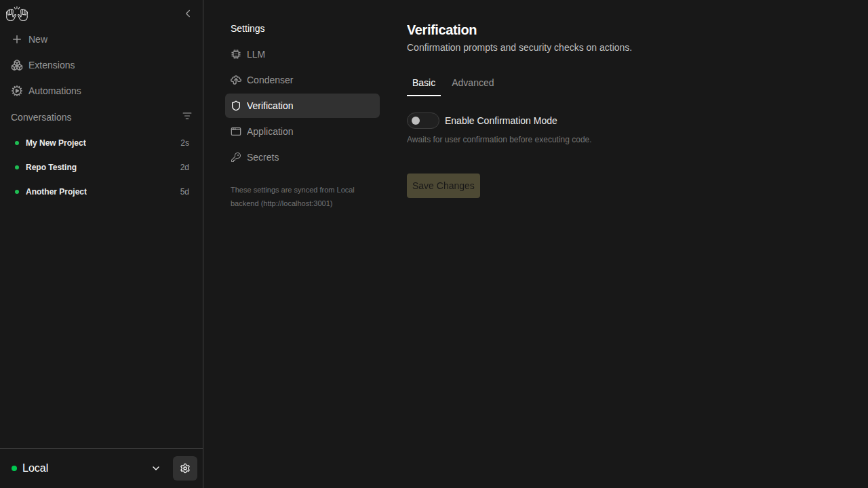
Task: Click the Conversations heading
Action: tap(41, 117)
